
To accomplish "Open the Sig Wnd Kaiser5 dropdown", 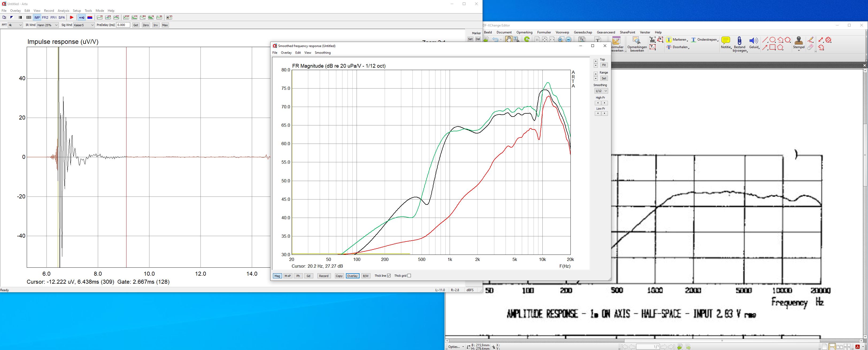I will pos(84,25).
